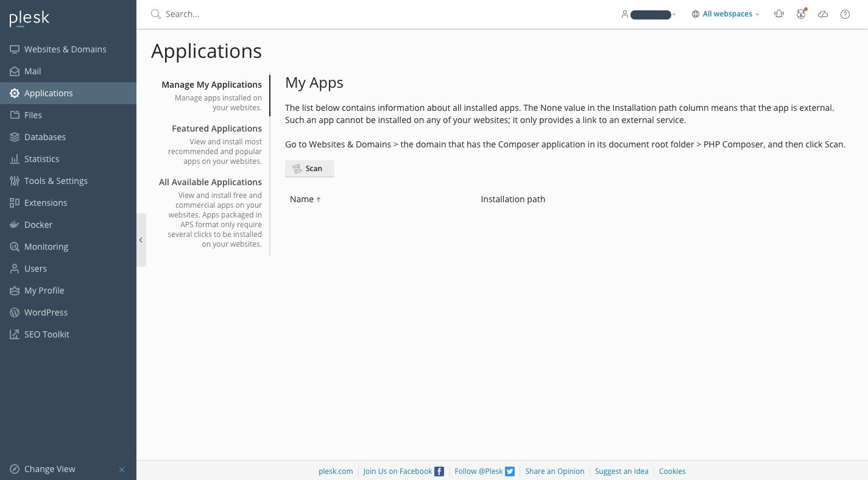Image resolution: width=868 pixels, height=480 pixels.
Task: Click the Plesk logo
Action: (29, 18)
